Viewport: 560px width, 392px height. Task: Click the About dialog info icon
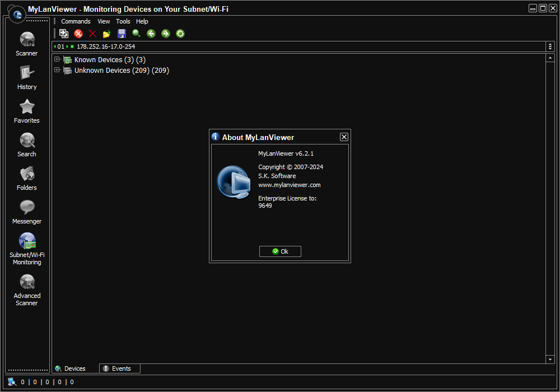coord(215,137)
